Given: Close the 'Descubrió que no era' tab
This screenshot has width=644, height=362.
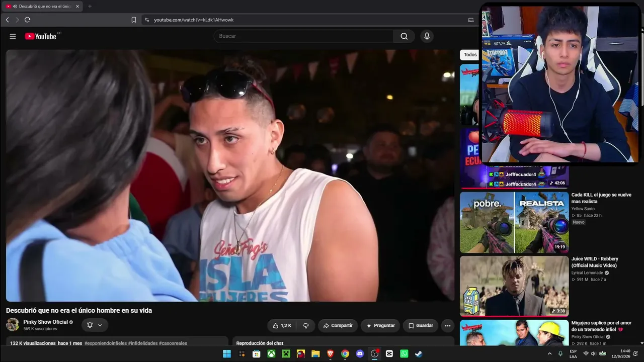Looking at the screenshot, I should click(77, 7).
